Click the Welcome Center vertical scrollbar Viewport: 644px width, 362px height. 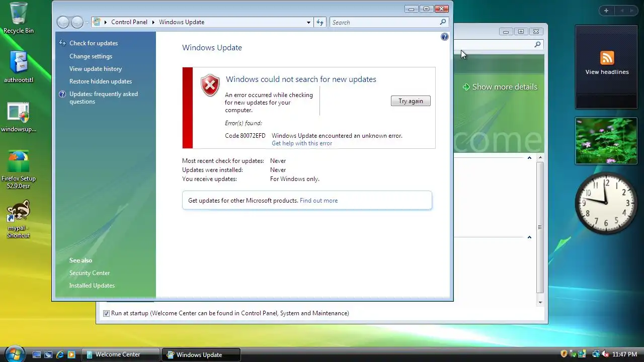tap(540, 227)
